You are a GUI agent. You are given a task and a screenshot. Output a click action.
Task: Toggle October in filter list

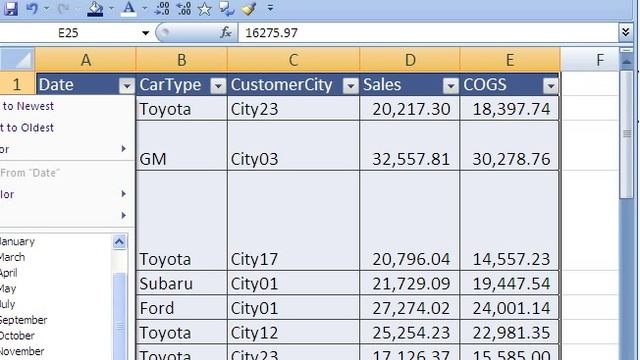coord(17,336)
